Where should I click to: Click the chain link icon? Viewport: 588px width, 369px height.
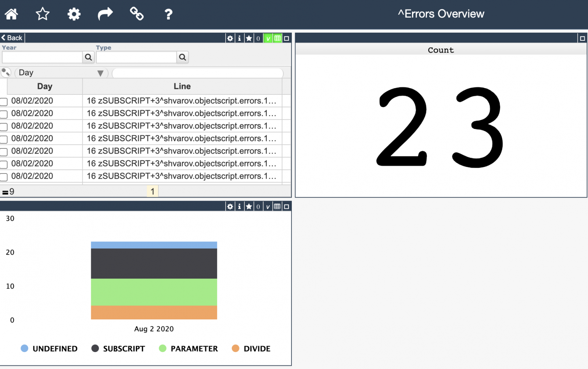tap(137, 14)
